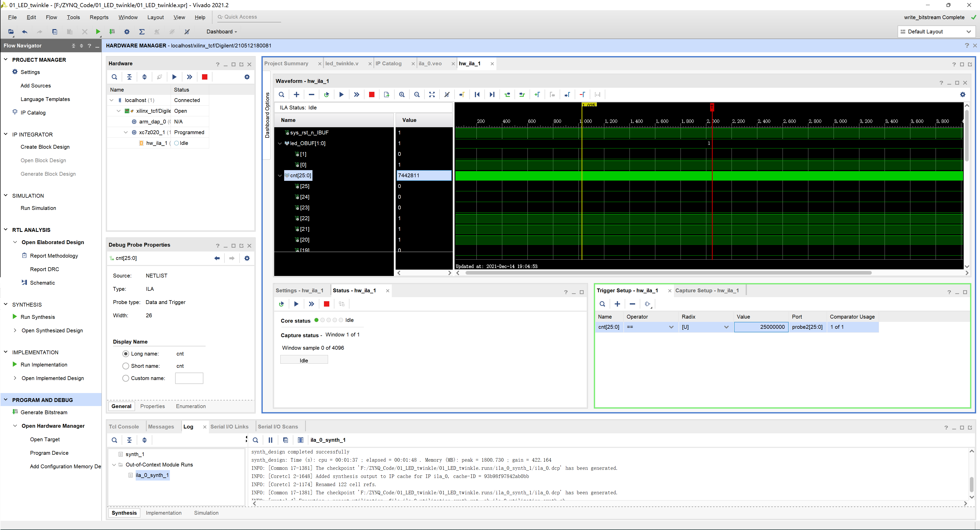Click Program Device in Flow Navigator
This screenshot has height=530, width=980.
tap(49, 453)
